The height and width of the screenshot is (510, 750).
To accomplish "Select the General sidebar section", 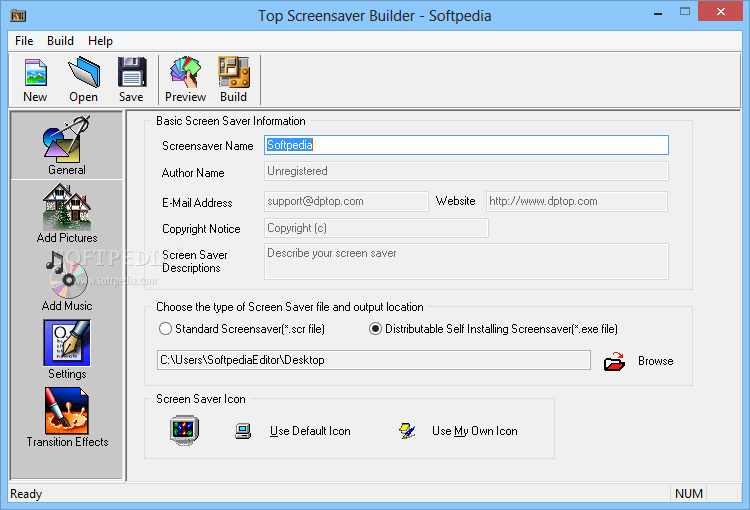I will click(66, 145).
